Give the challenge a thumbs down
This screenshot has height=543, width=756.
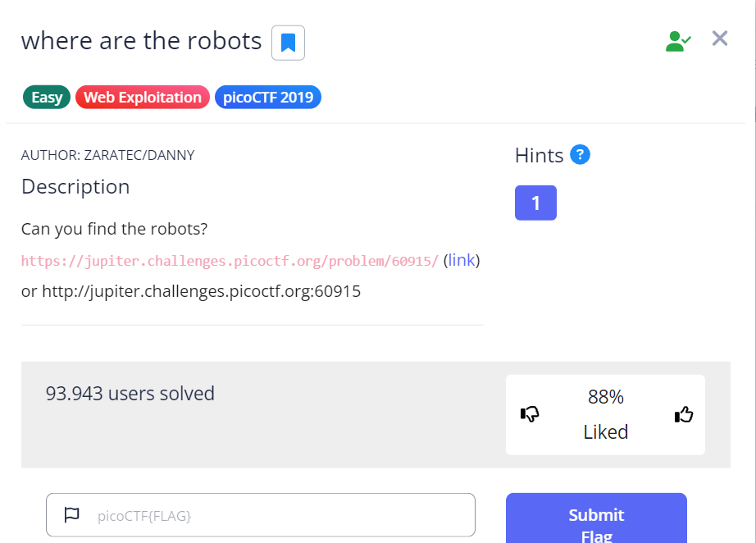[x=531, y=413]
